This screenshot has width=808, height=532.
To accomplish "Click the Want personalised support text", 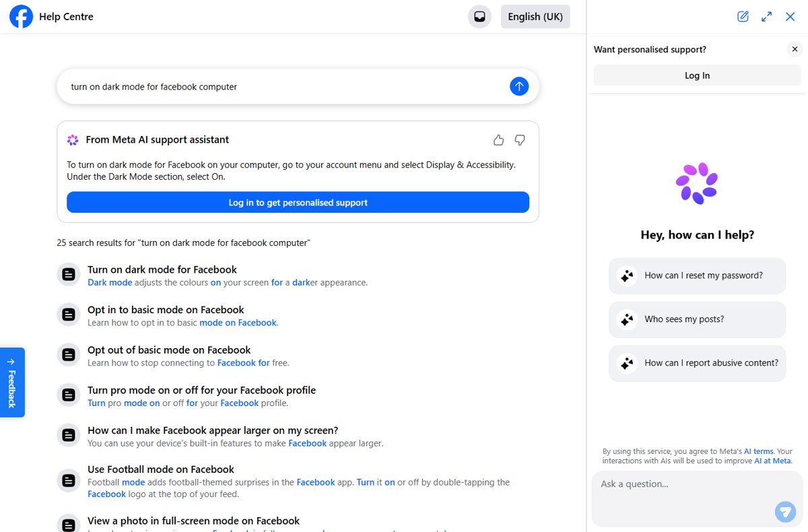I will [x=650, y=50].
